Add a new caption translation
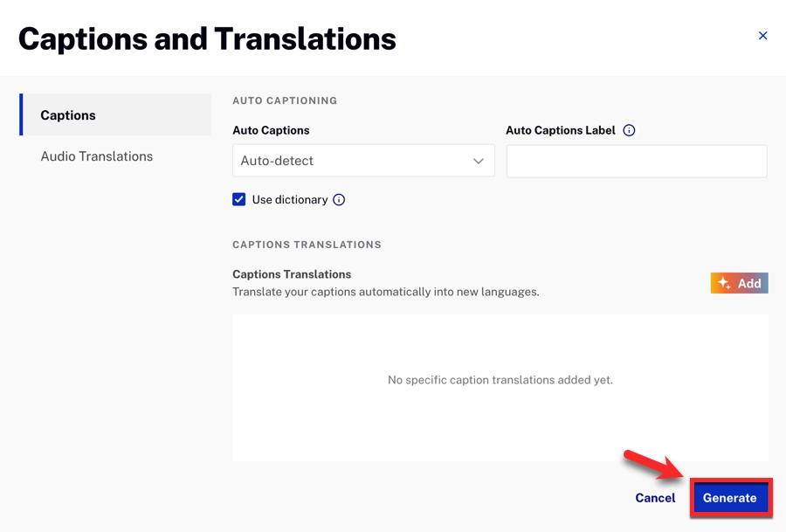The image size is (786, 532). [x=739, y=283]
